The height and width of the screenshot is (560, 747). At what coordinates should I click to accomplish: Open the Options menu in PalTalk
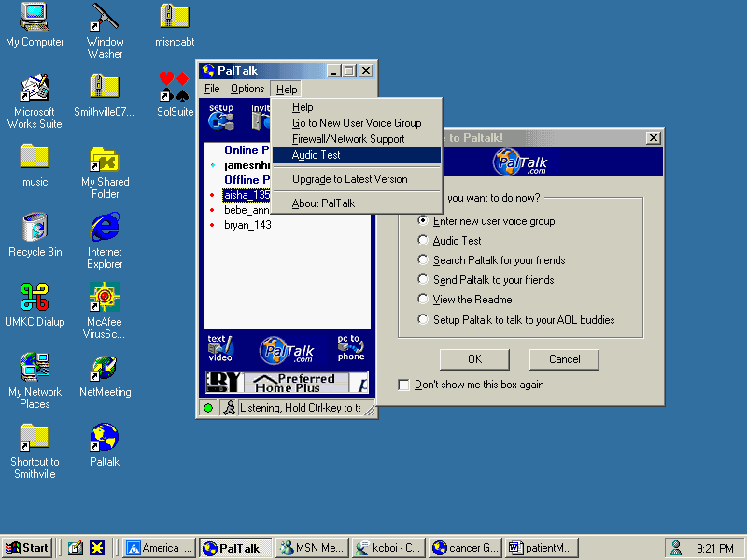[247, 89]
